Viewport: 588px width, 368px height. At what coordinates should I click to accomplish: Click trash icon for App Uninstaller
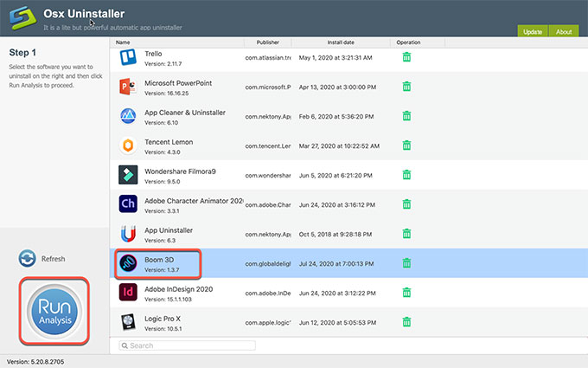[406, 234]
